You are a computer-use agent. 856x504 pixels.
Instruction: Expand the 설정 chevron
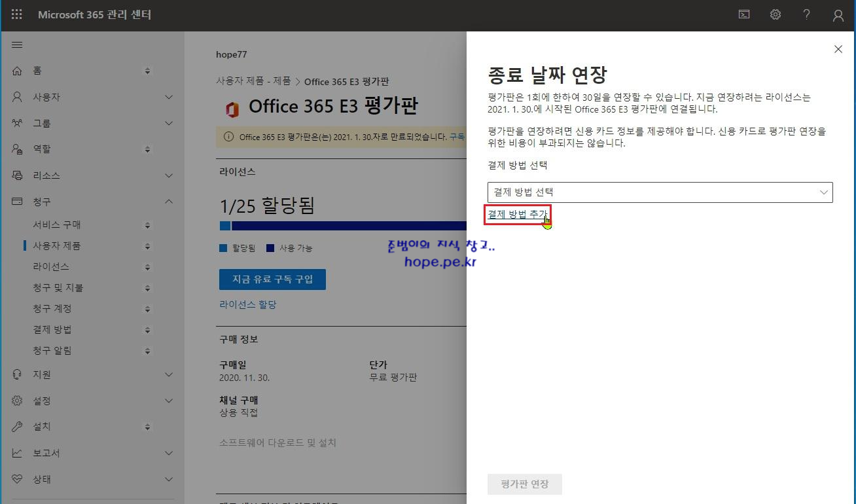(169, 401)
